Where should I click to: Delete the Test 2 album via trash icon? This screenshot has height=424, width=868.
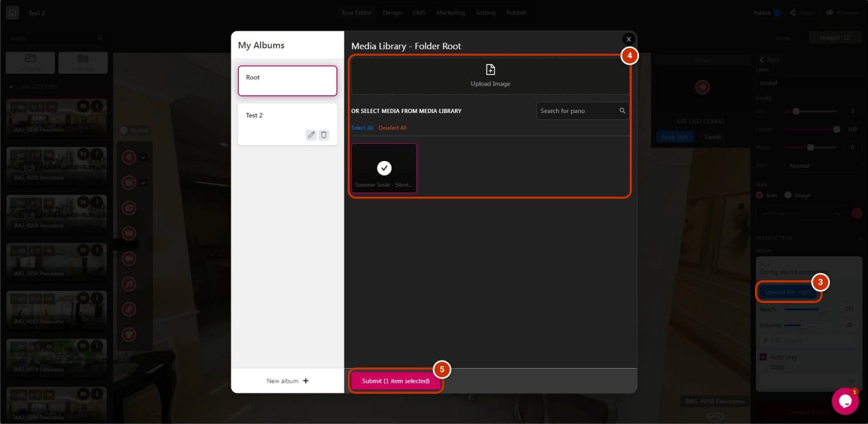[x=324, y=135]
